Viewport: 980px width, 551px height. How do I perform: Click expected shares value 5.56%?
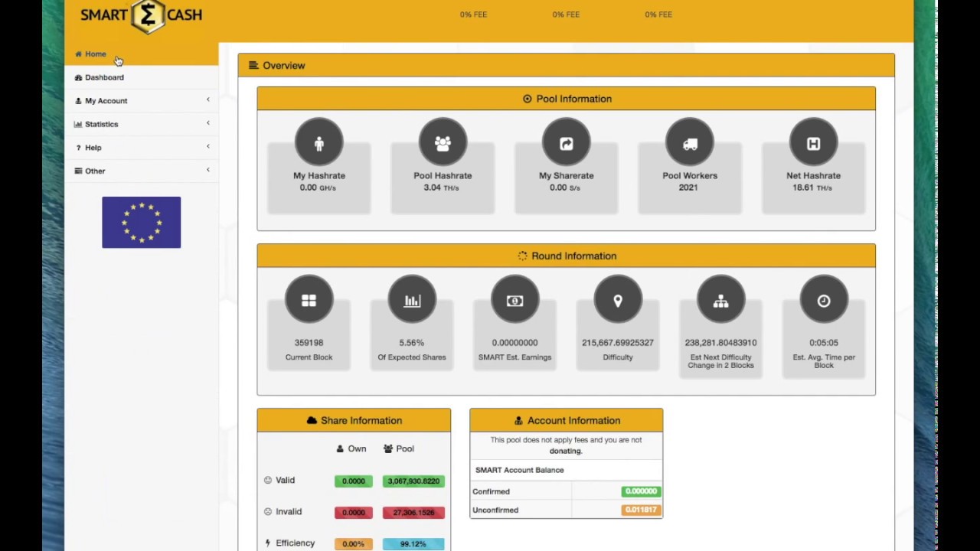point(412,343)
